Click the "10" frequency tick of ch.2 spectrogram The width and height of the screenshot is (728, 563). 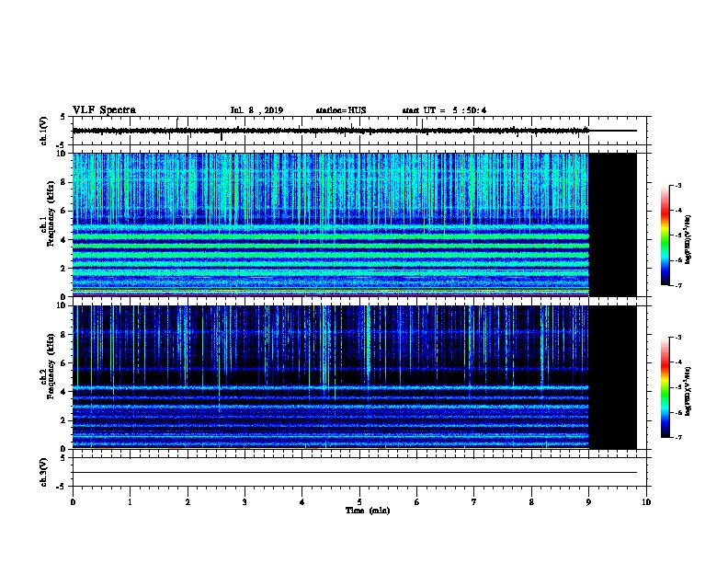[x=62, y=305]
